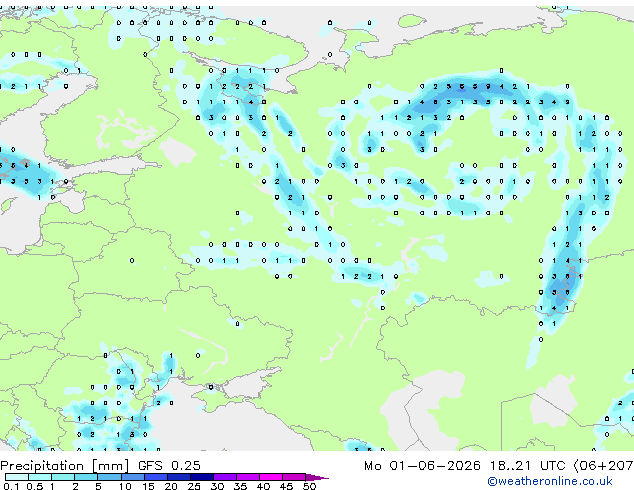Click the 45–50 mm legend color swatch
The image size is (634, 490).
pos(294,477)
